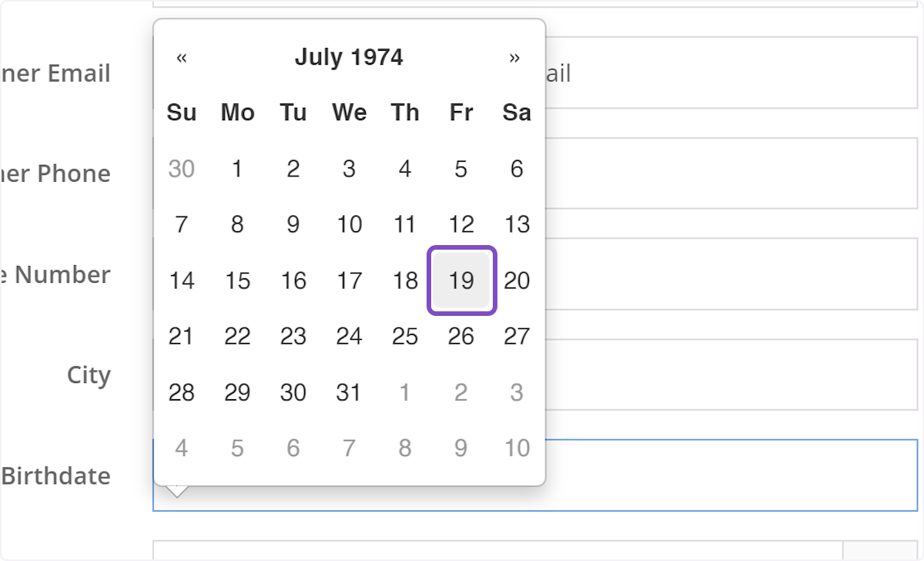
Task: Choose July 25 under Thursday
Action: (x=404, y=336)
